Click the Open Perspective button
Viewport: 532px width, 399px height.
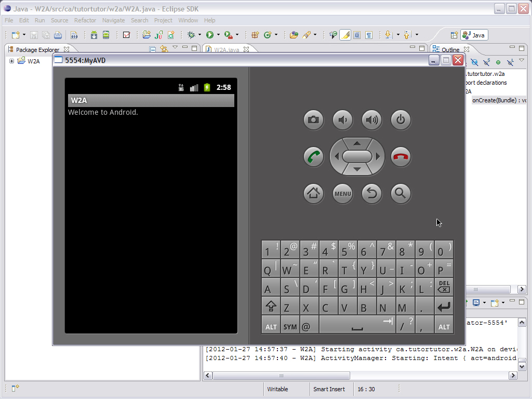pos(454,35)
